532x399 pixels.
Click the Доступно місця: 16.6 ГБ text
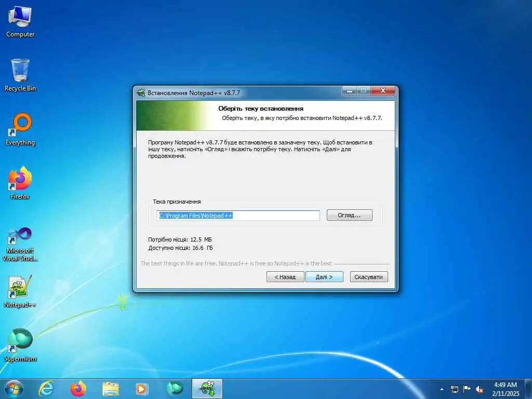180,248
